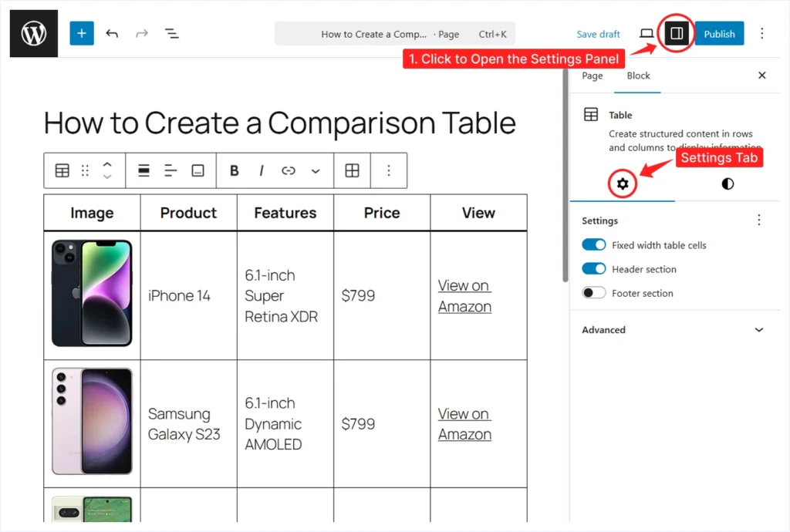This screenshot has height=532, width=790.
Task: Switch to the Page tab
Action: point(592,76)
